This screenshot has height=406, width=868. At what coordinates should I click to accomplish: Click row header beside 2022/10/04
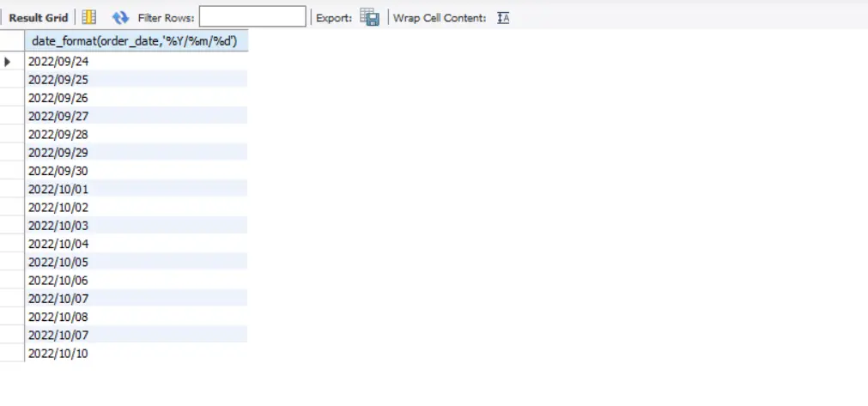coord(11,244)
